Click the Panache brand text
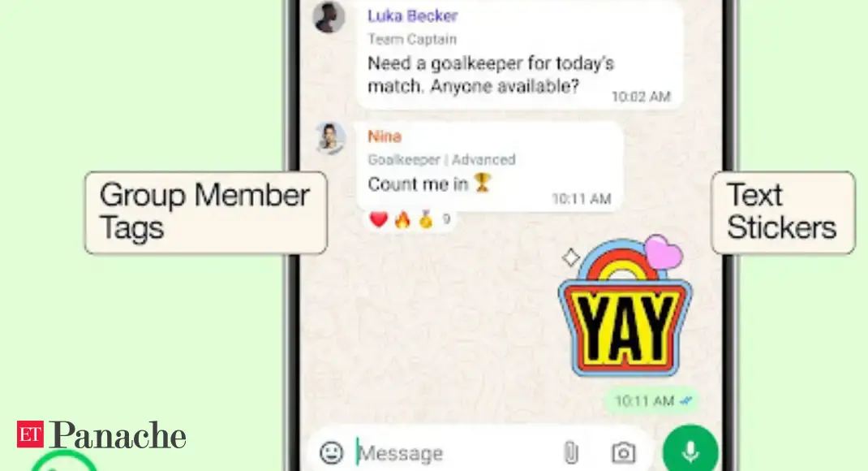Viewport: 868px width, 471px height. (x=118, y=435)
